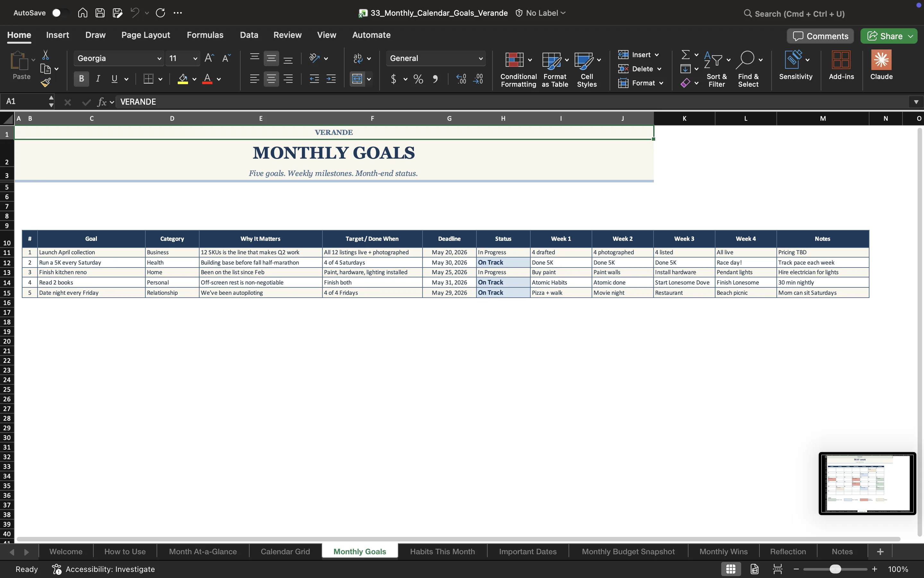Screen dimensions: 924x578
Task: Open the font size dropdown
Action: (x=195, y=58)
